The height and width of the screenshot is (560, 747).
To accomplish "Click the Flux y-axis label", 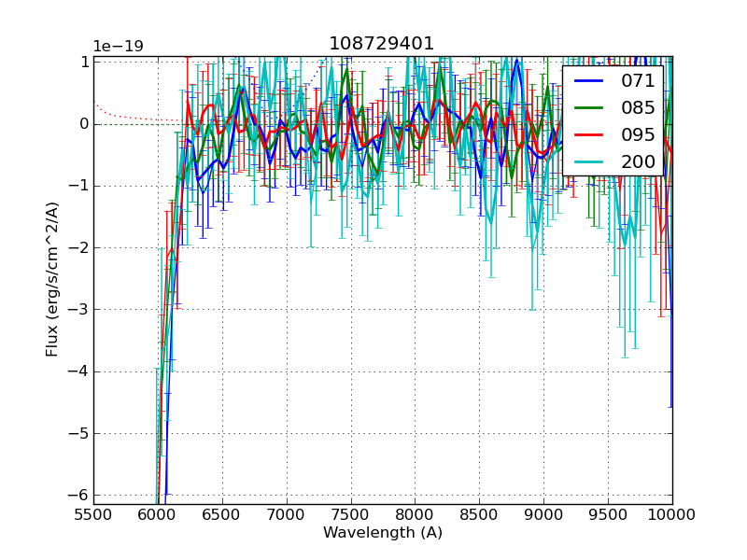I will pyautogui.click(x=53, y=279).
